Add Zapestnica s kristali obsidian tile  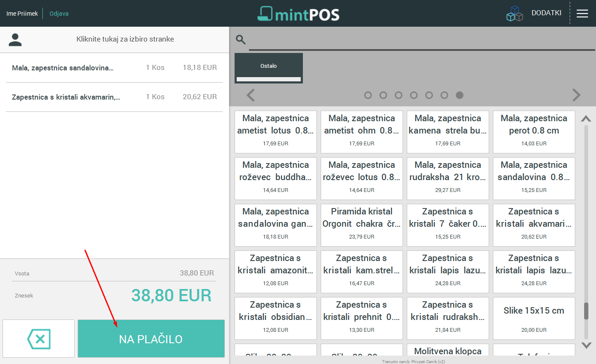click(x=276, y=318)
